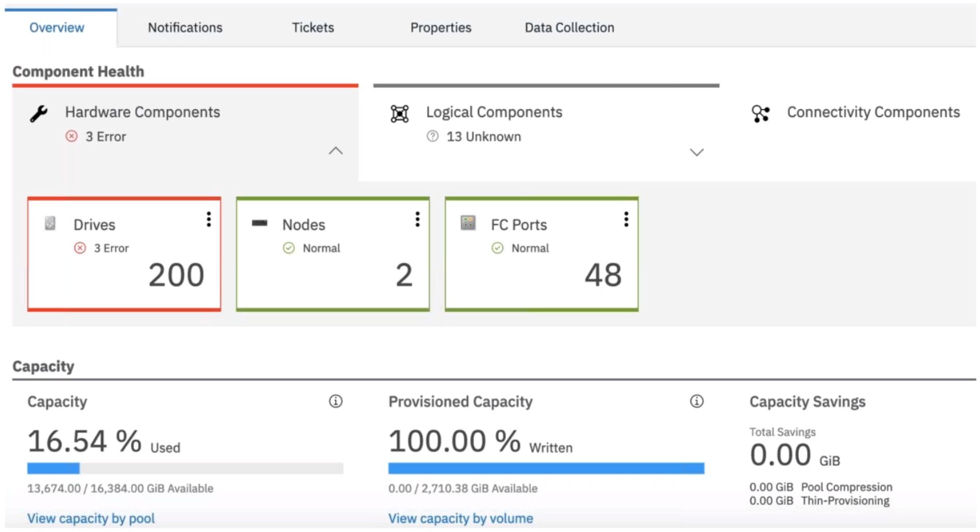980x532 pixels.
Task: Open the Drives card three-dot menu
Action: 209,219
